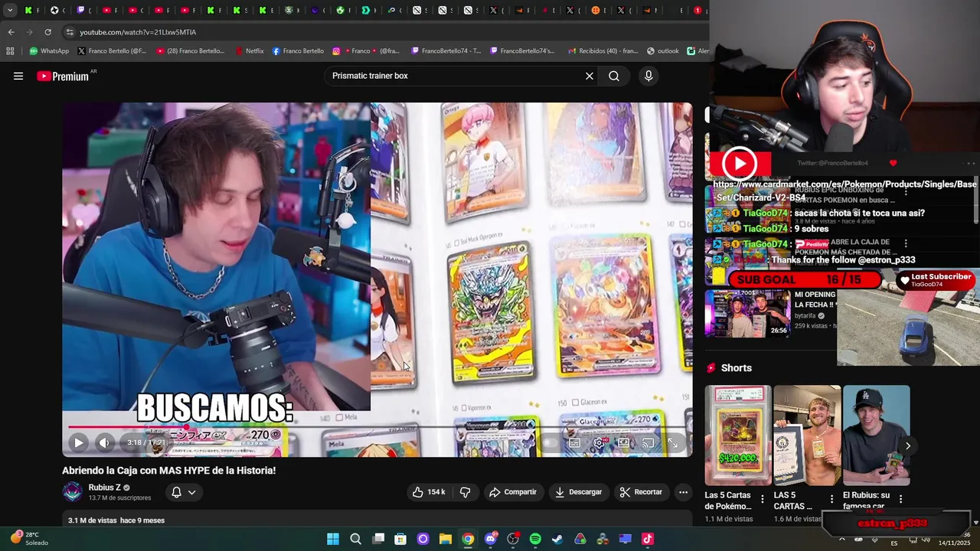Open the Chrome apps grid shortcut

click(x=10, y=51)
